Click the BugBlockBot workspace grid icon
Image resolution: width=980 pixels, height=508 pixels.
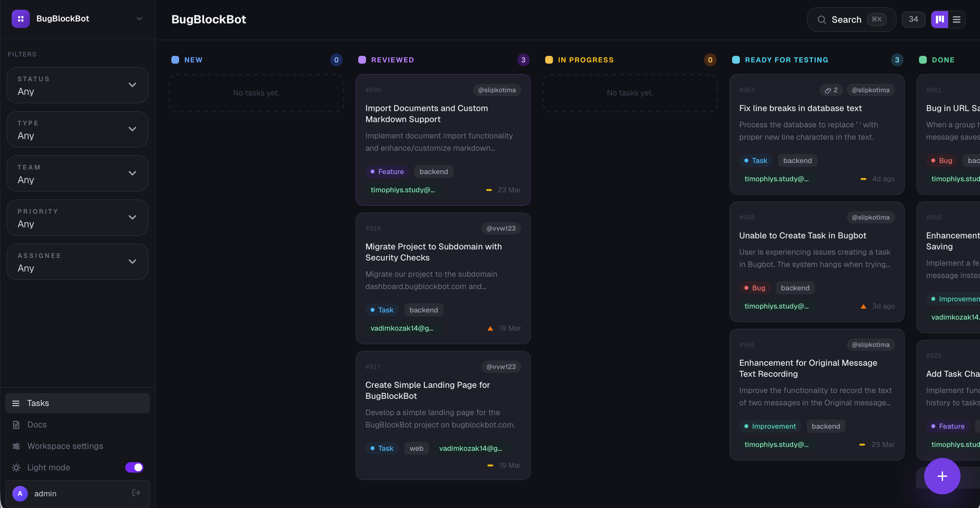(x=20, y=18)
